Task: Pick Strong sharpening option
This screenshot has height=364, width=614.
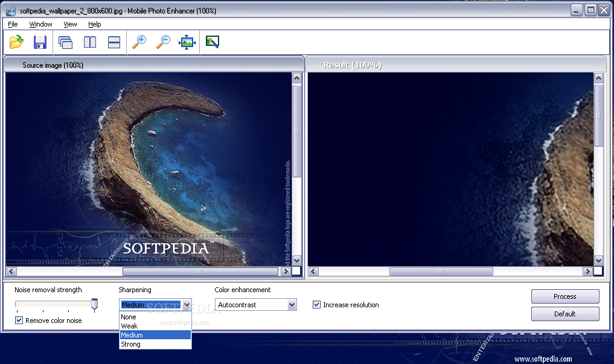Action: click(155, 344)
